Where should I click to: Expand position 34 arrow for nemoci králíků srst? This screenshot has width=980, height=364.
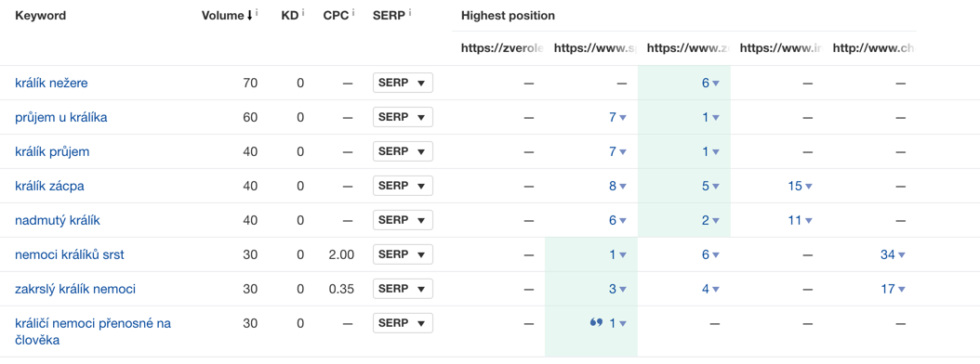[901, 254]
